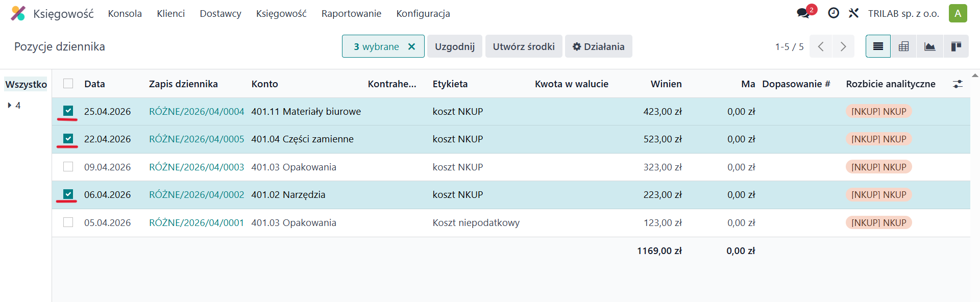Click the 1169,00 zł total sum
Screen dimensions: 980x302
(x=659, y=250)
